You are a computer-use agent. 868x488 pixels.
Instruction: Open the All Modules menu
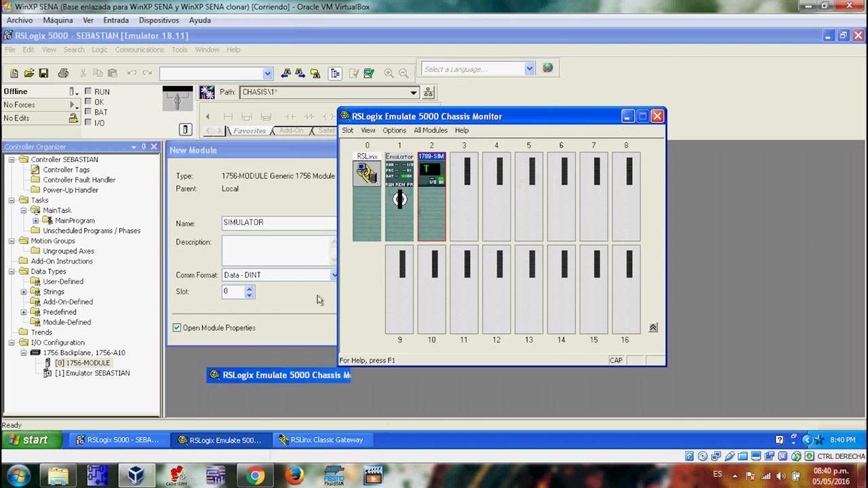(x=431, y=130)
